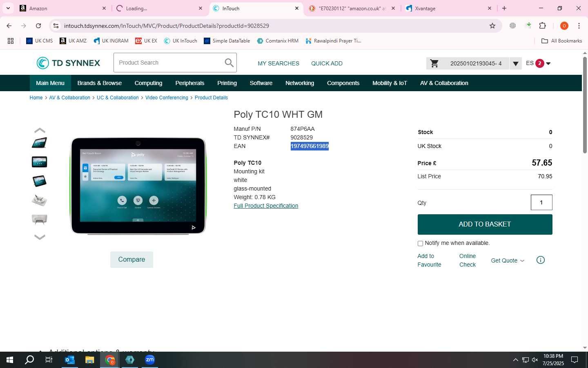Click the Compare button

(x=131, y=260)
